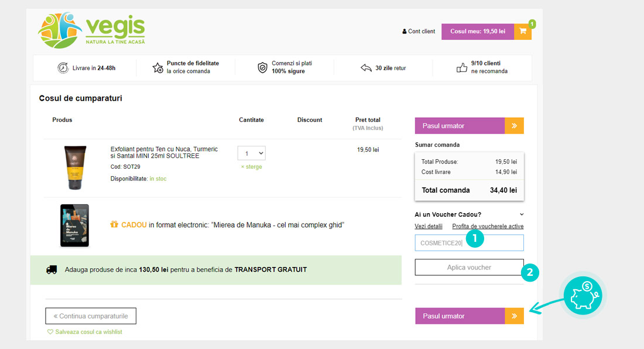Click the Pret total column header
Viewport: 644px width, 349px height.
coord(368,120)
